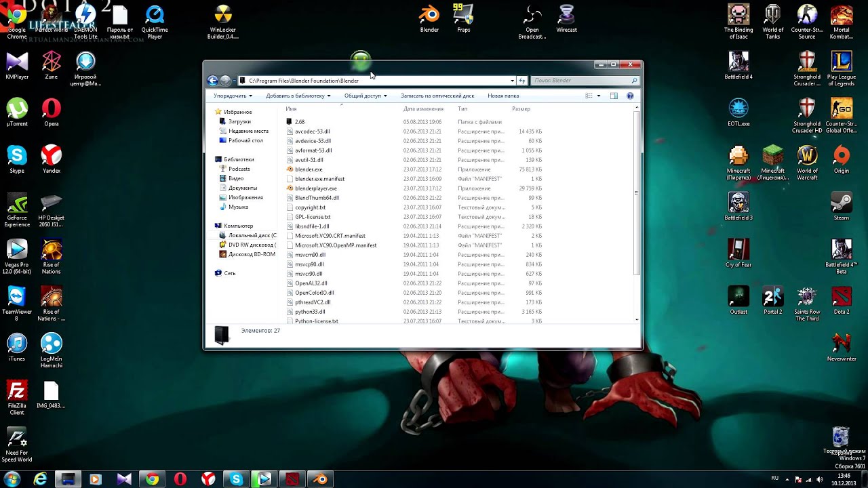Screen dimensions: 868x488
Task: Open Portal 2 desktop shortcut
Action: tap(772, 300)
